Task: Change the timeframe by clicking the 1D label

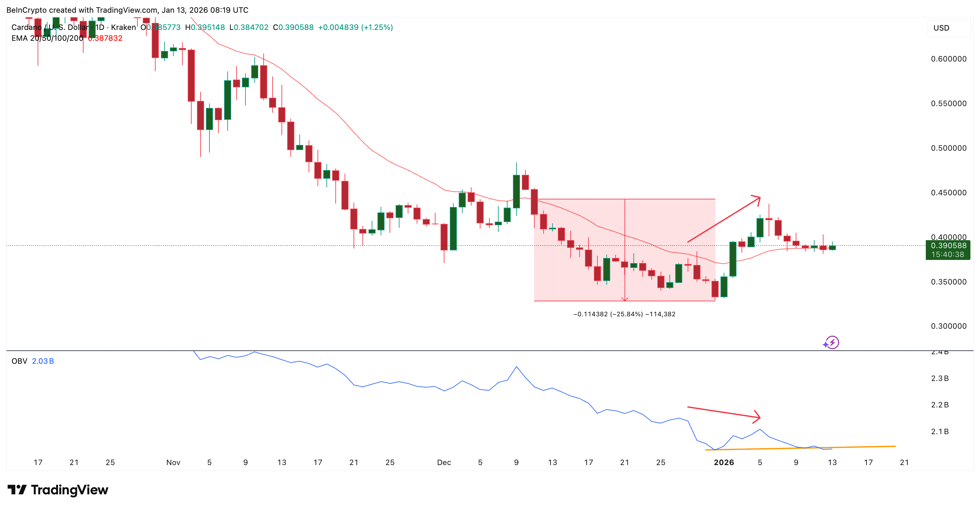Action: click(100, 27)
